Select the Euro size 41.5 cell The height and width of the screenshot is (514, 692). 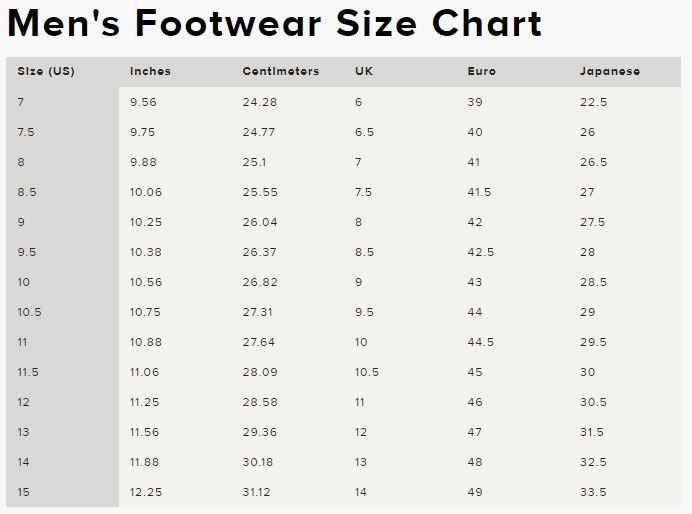coord(479,192)
